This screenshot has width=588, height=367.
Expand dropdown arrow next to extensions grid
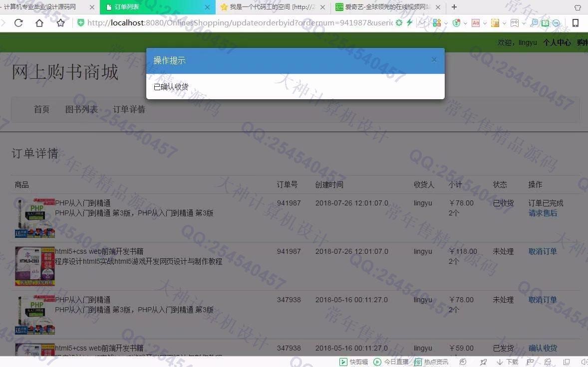(x=446, y=23)
